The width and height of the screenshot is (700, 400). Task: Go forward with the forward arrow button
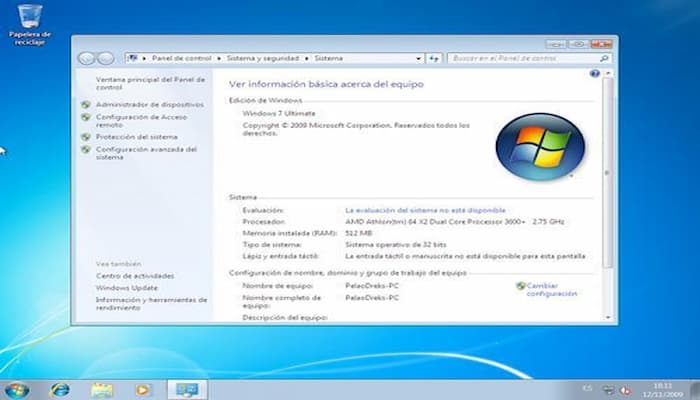tap(105, 58)
